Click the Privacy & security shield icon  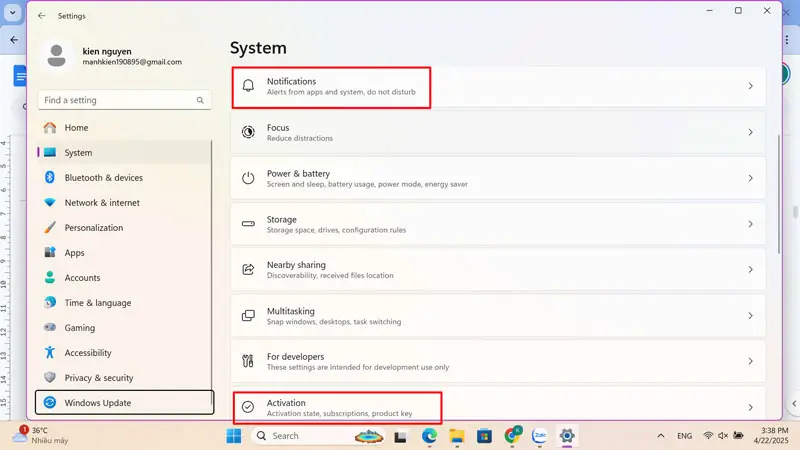49,378
